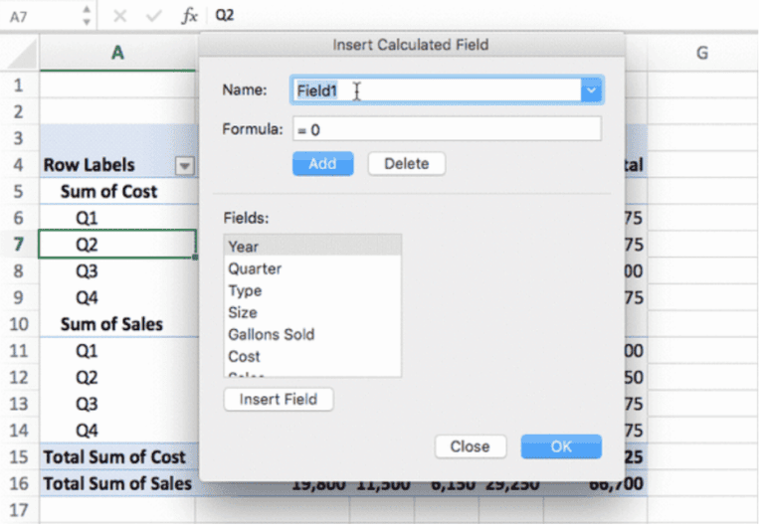This screenshot has width=764, height=532.
Task: Click the Formula input field
Action: 446,129
